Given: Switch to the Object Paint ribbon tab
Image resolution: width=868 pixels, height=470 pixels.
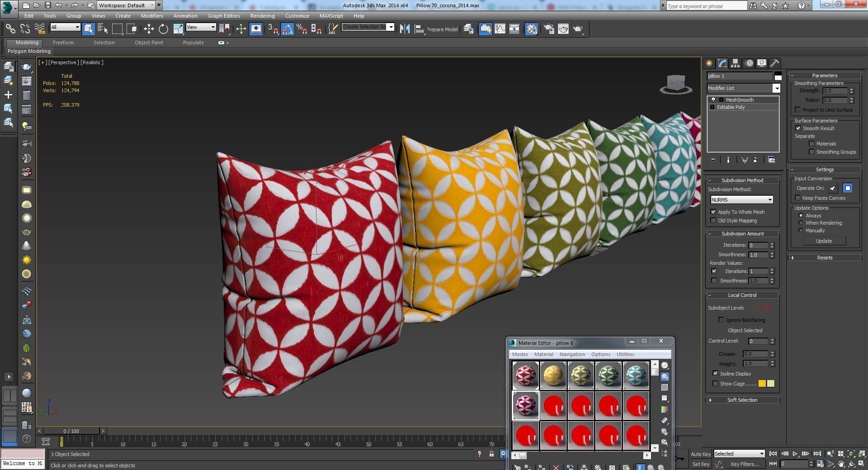Looking at the screenshot, I should pos(149,42).
